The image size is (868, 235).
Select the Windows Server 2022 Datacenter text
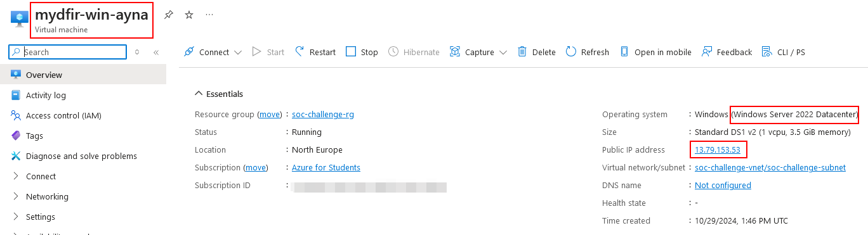[794, 115]
